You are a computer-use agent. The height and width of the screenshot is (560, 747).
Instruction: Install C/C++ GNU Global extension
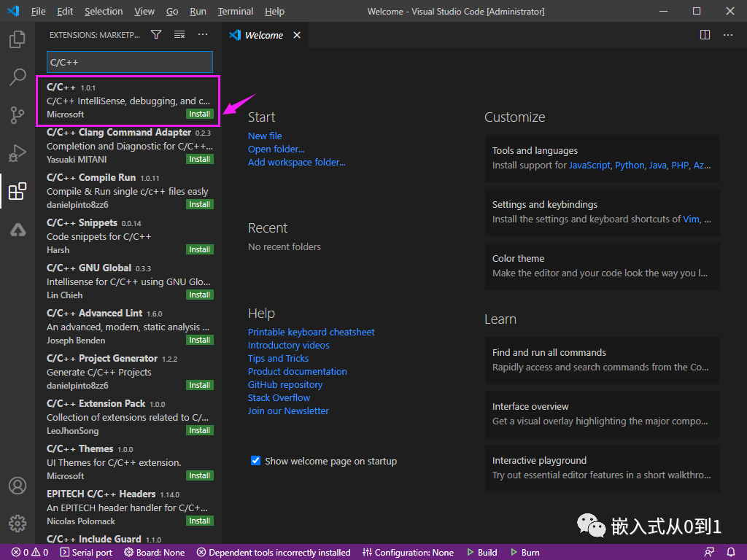pos(200,295)
